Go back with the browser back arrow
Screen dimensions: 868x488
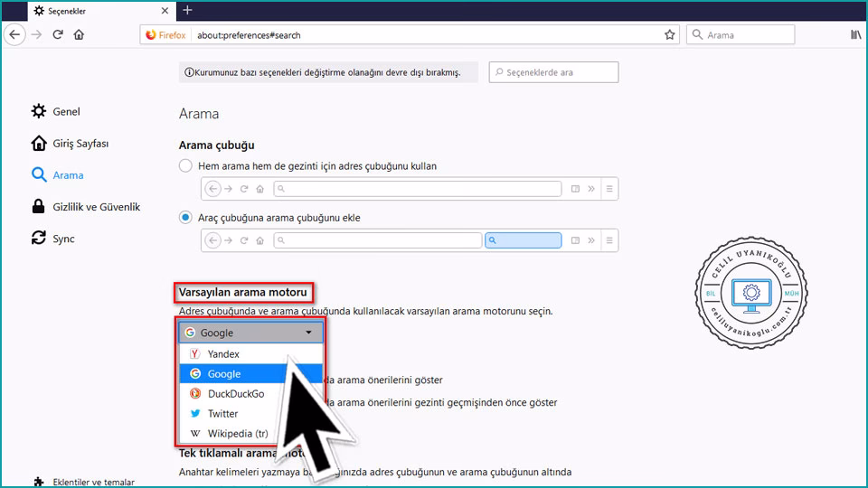click(15, 35)
